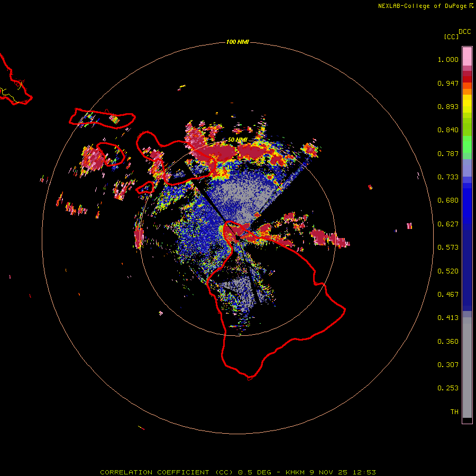Click the 0.787 legend value

click(448, 153)
